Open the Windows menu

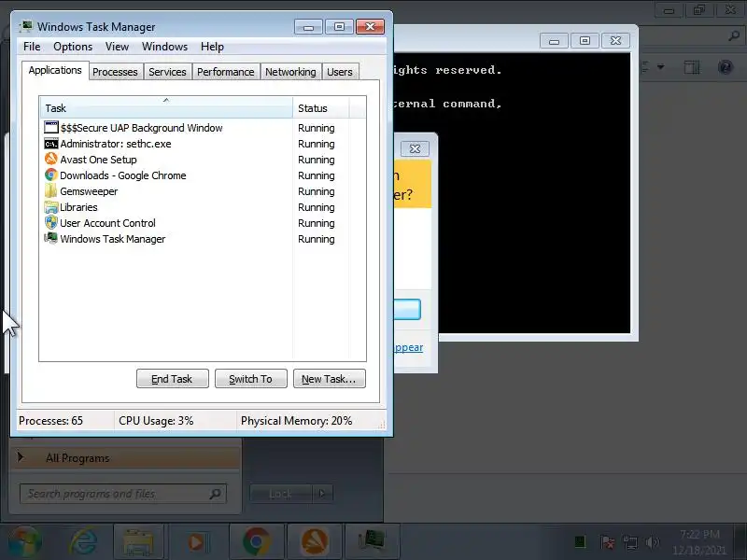point(165,47)
